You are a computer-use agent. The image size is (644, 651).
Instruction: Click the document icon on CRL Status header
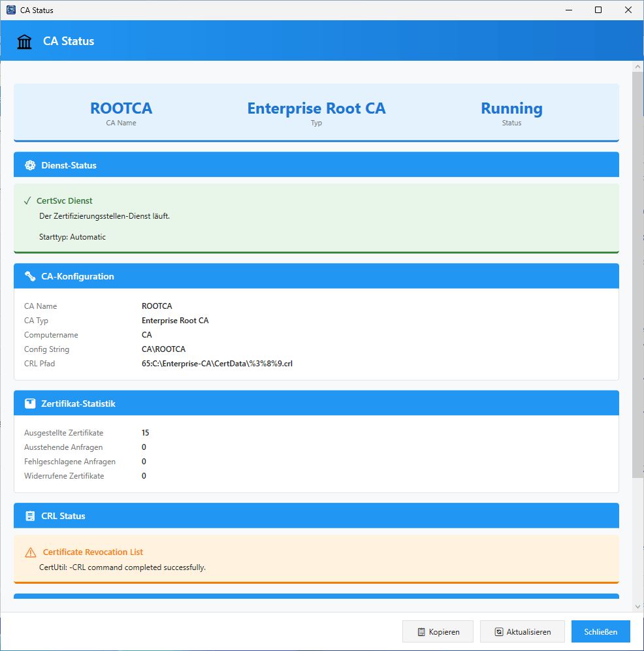point(30,516)
